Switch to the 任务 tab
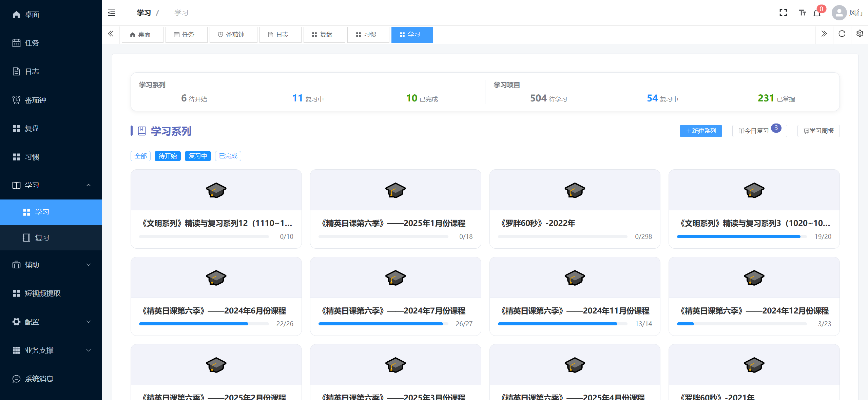This screenshot has width=868, height=400. [186, 35]
